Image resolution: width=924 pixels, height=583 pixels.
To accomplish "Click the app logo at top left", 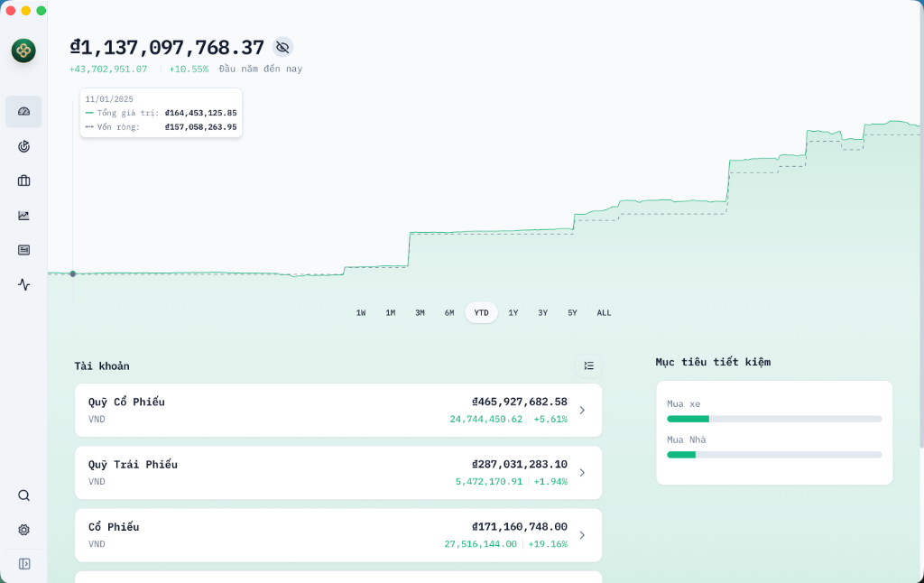I will click(23, 51).
